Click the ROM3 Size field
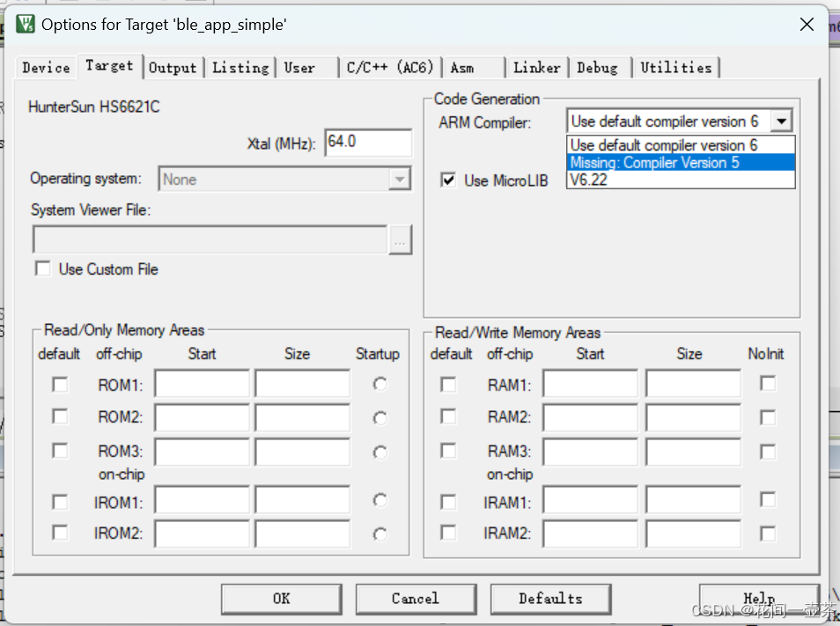This screenshot has height=626, width=840. pos(303,452)
